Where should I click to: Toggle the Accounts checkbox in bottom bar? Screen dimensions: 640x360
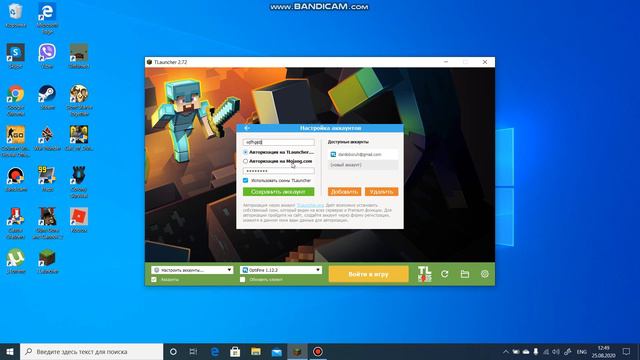154,280
